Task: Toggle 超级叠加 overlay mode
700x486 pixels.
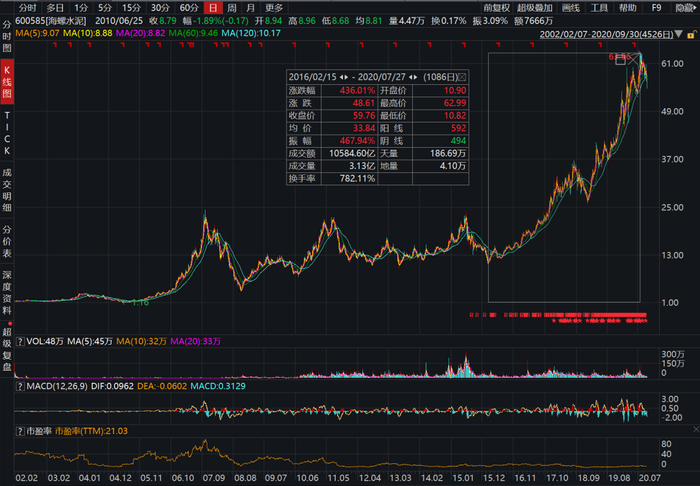Action: pos(535,8)
